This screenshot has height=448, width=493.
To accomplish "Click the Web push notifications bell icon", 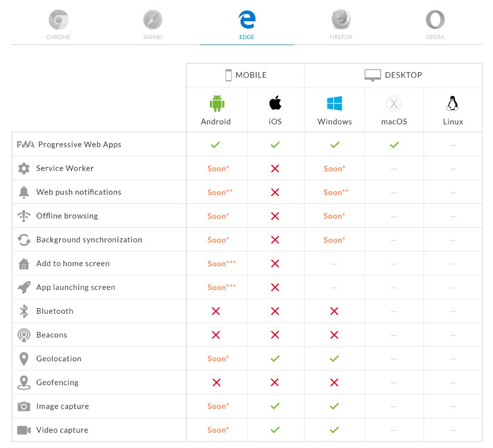I will pos(24,192).
